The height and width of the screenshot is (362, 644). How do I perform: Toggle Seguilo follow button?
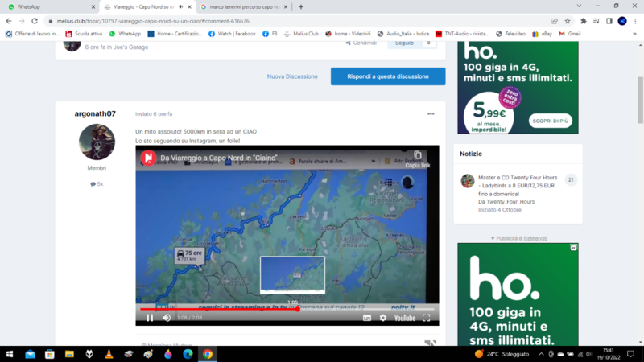point(405,43)
